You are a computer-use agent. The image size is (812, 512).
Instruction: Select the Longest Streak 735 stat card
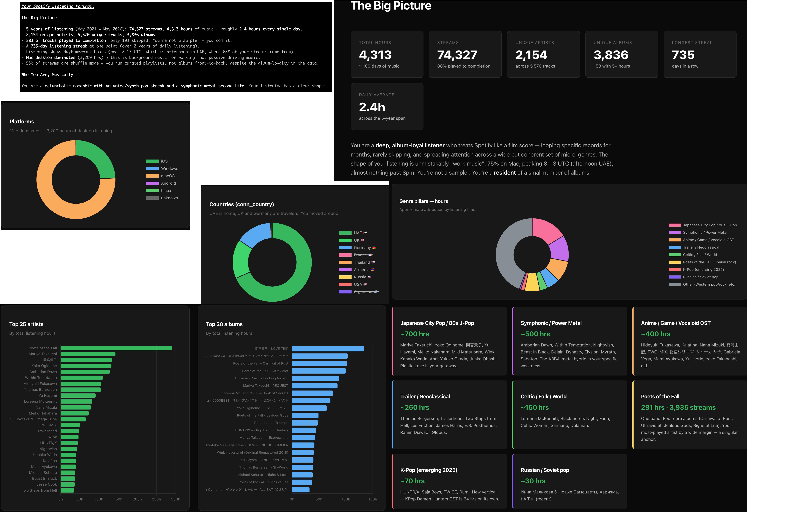700,54
